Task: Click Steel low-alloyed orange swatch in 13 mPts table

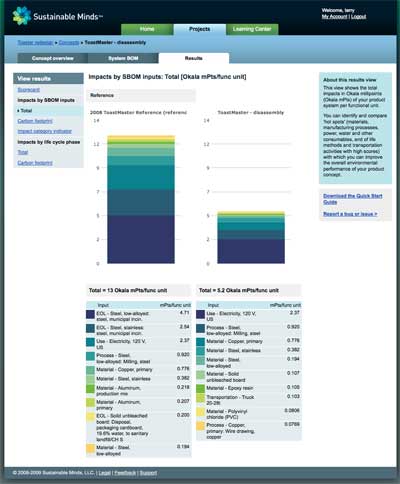Action: click(x=90, y=448)
